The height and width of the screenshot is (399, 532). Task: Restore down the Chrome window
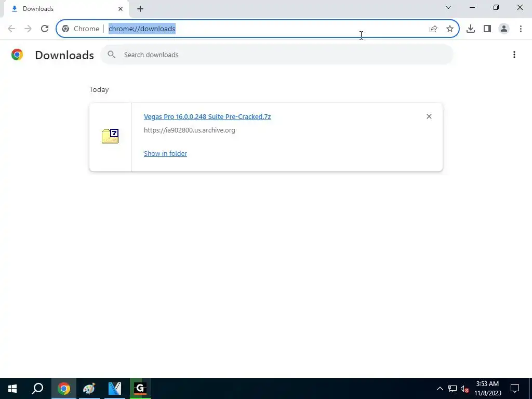pyautogui.click(x=496, y=7)
